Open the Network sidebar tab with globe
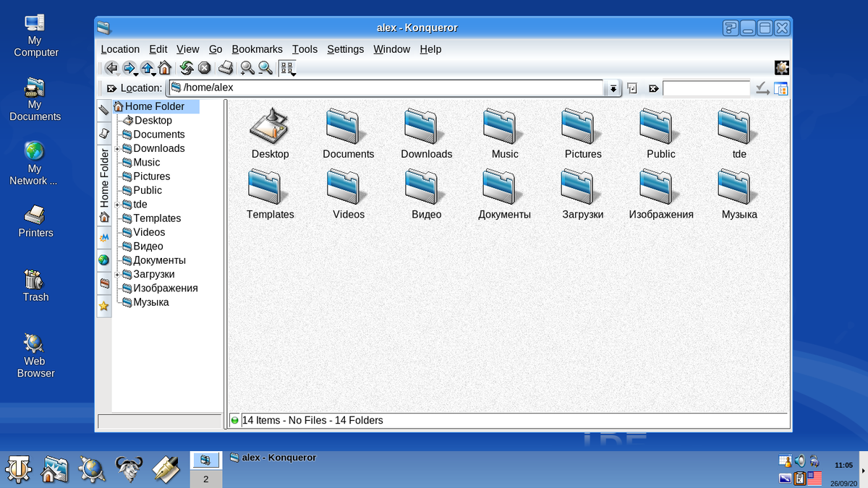This screenshot has width=868, height=488. [104, 260]
